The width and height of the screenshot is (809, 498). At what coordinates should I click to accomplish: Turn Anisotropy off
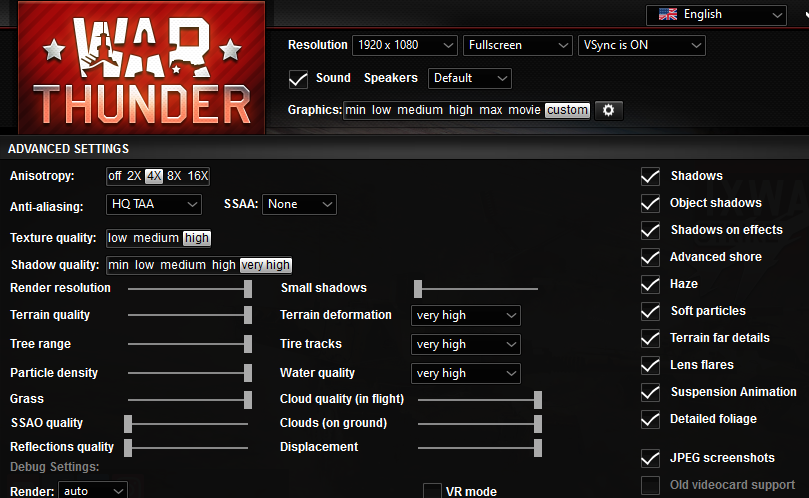pyautogui.click(x=115, y=176)
